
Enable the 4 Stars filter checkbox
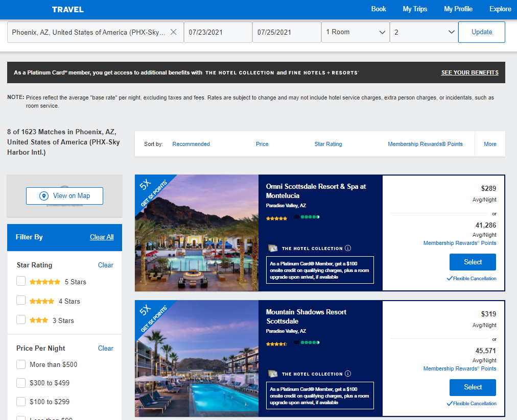point(21,301)
